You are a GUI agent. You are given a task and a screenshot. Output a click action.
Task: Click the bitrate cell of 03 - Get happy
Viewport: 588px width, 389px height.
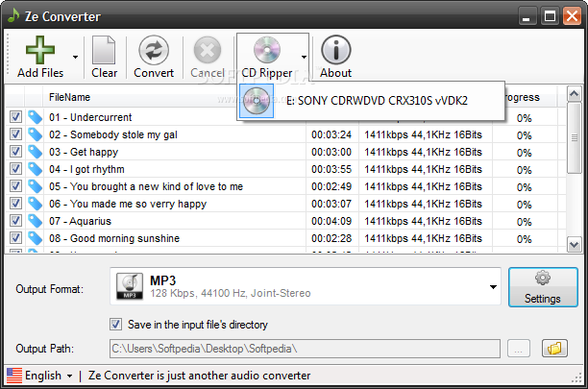point(424,152)
